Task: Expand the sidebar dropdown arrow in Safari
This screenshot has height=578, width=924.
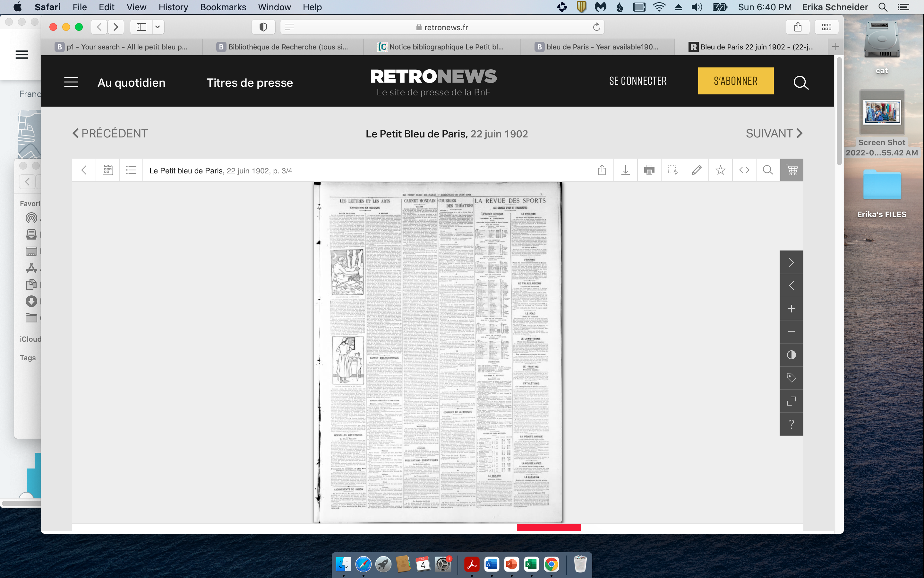Action: coord(158,27)
